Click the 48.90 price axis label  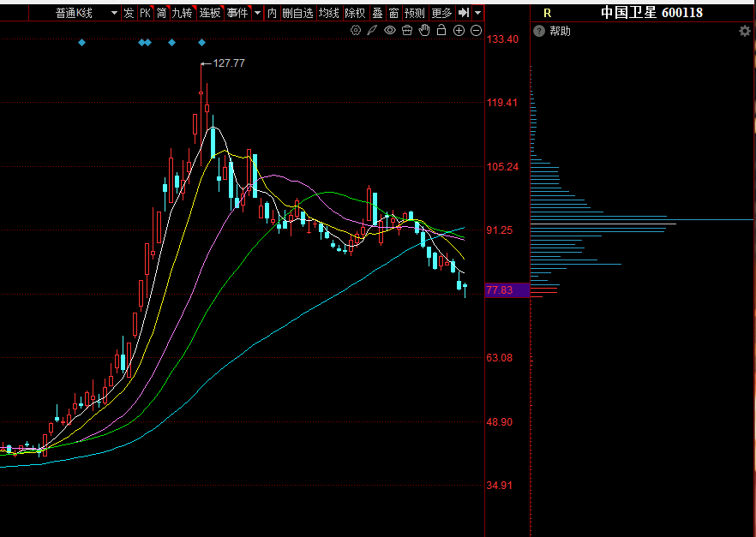500,422
